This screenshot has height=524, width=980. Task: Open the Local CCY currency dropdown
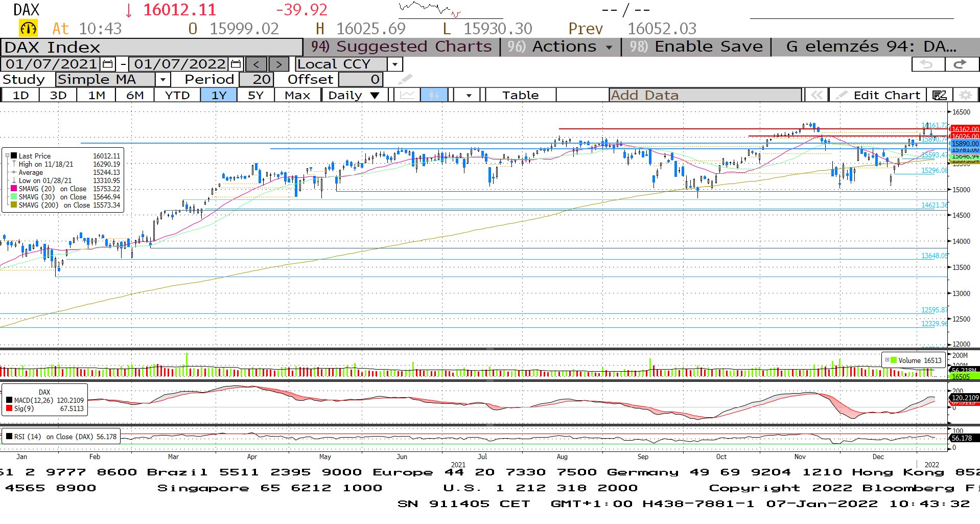pos(394,64)
